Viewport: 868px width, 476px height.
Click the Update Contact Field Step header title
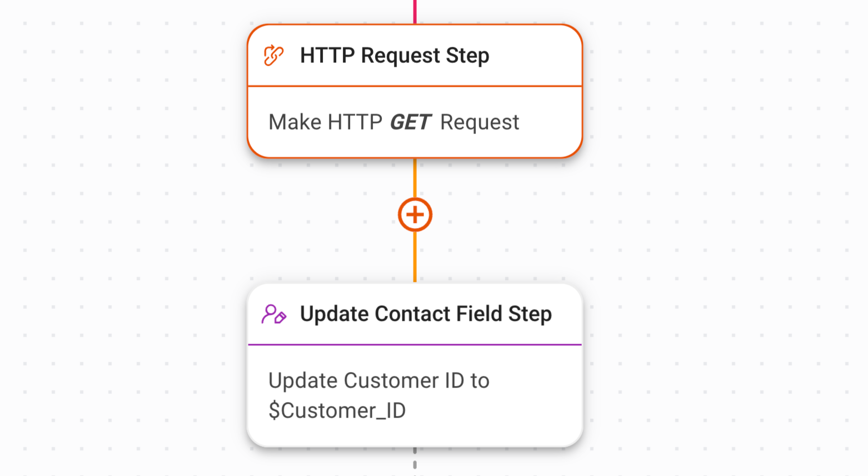tap(426, 313)
